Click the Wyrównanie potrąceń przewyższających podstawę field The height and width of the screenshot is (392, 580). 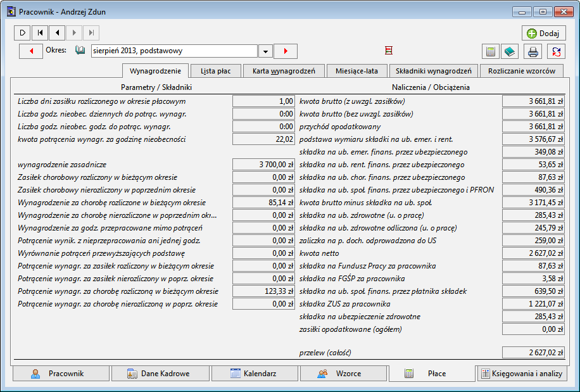click(x=264, y=253)
